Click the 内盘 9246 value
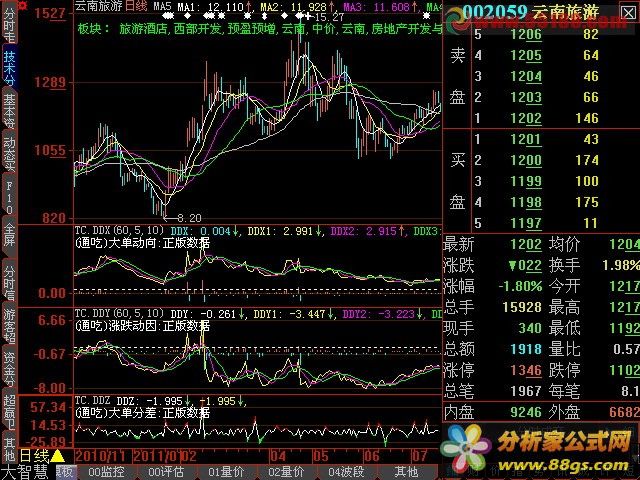The width and height of the screenshot is (640, 480). (x=526, y=412)
